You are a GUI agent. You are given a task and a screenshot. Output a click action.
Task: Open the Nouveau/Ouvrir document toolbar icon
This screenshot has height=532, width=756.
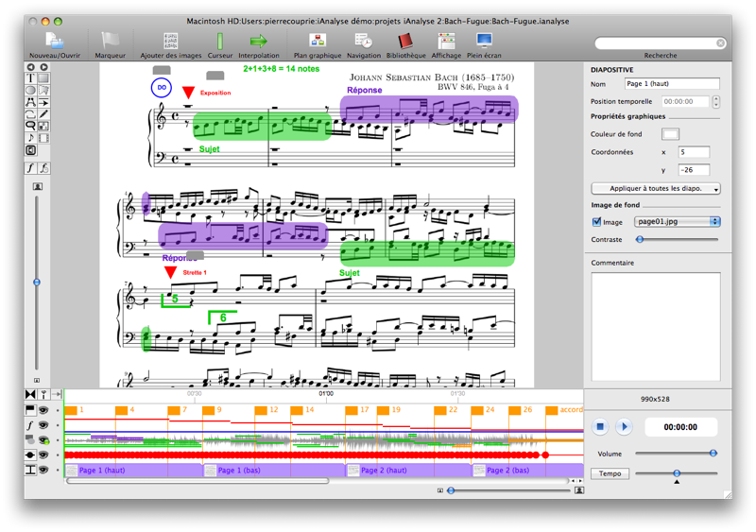coord(55,41)
